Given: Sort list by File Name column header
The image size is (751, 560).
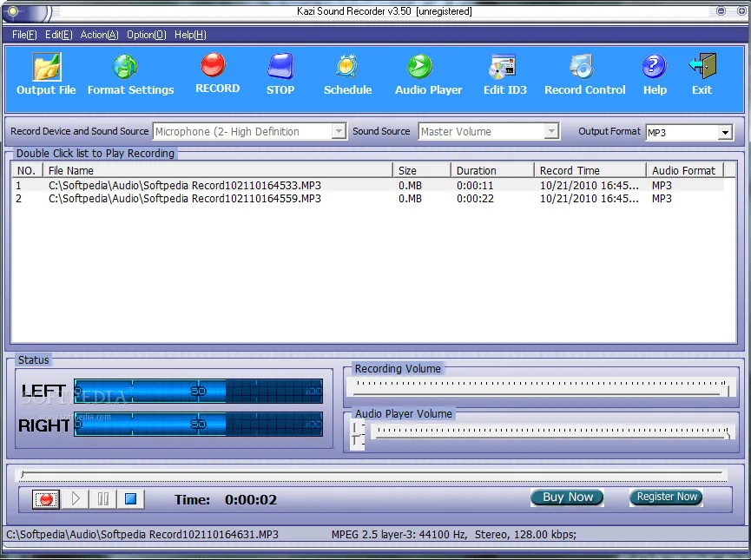Looking at the screenshot, I should coord(218,170).
